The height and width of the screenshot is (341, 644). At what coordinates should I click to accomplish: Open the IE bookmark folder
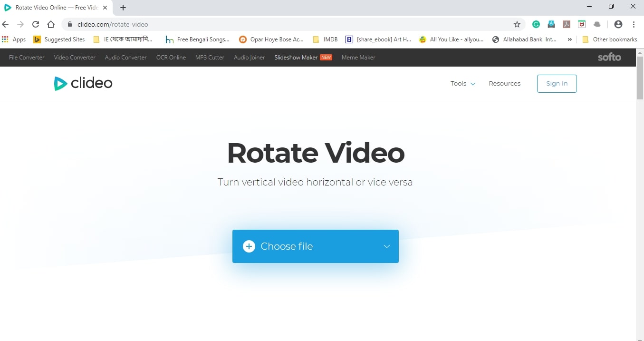click(x=123, y=39)
